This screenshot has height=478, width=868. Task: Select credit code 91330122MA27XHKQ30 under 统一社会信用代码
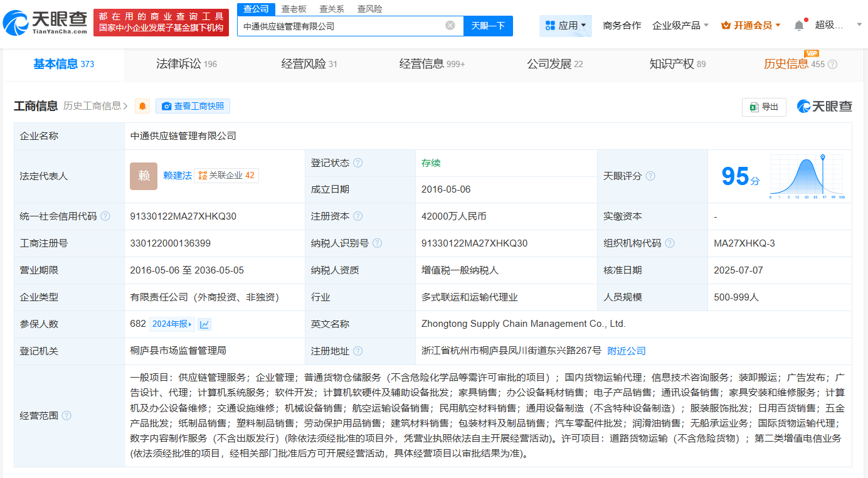[183, 216]
